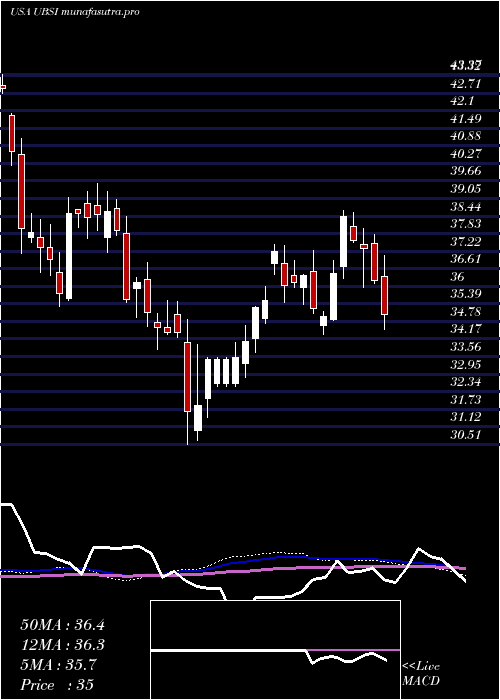Viewport: 500px width, 700px height.
Task: Select the 33.56 price axis label
Action: [466, 347]
